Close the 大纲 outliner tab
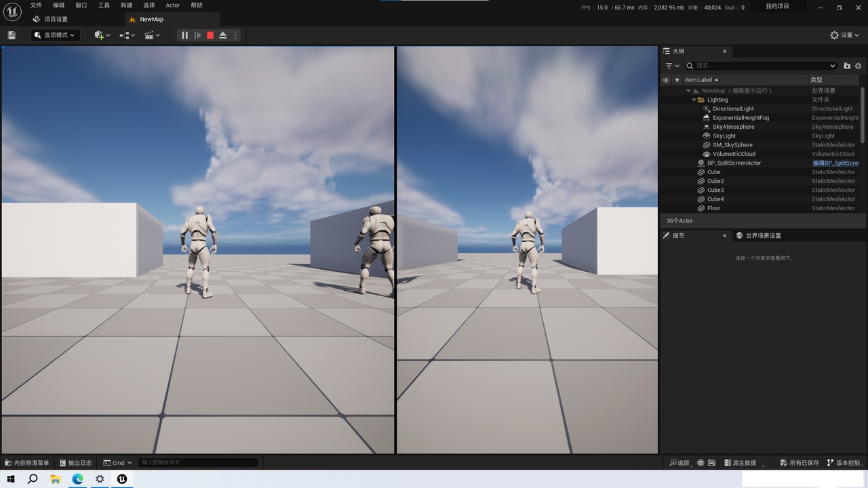The image size is (868, 488). [x=724, y=52]
